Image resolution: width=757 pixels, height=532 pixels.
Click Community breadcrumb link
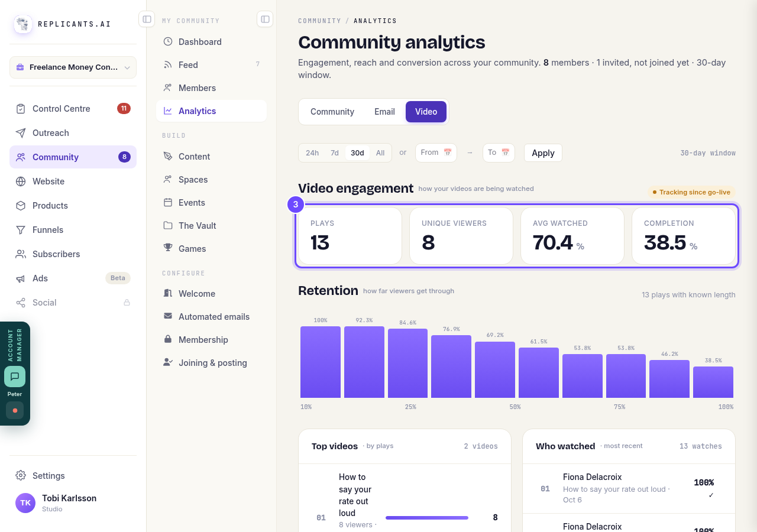pos(319,21)
